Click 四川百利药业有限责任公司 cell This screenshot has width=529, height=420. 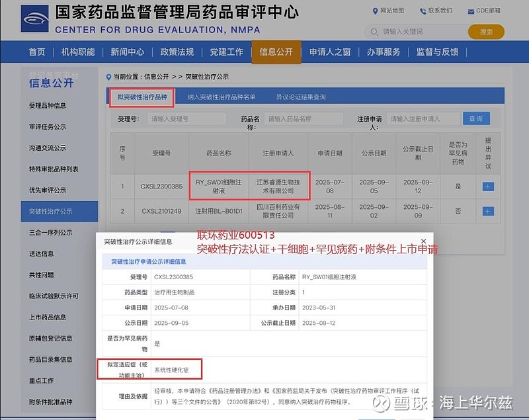coord(278,211)
